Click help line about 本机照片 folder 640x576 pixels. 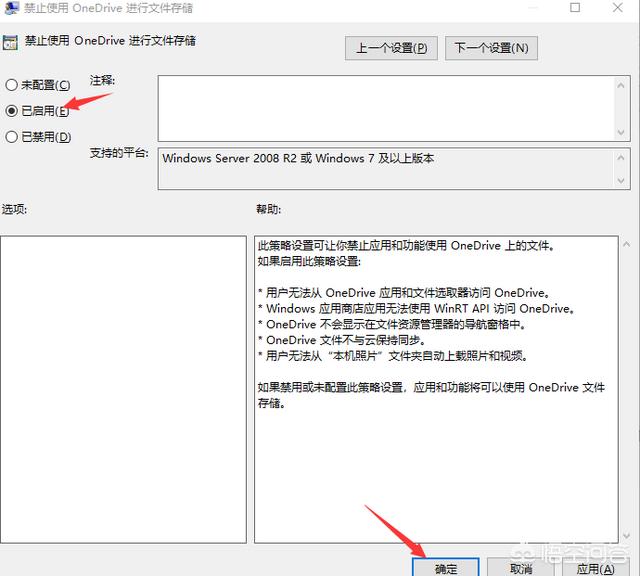pyautogui.click(x=393, y=356)
